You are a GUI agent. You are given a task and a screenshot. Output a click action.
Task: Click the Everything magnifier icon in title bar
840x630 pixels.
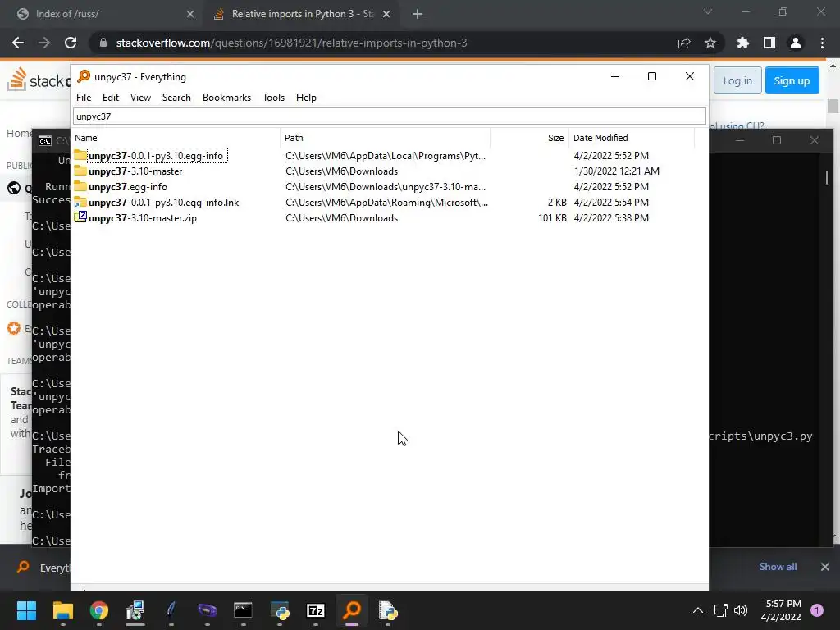tap(84, 76)
